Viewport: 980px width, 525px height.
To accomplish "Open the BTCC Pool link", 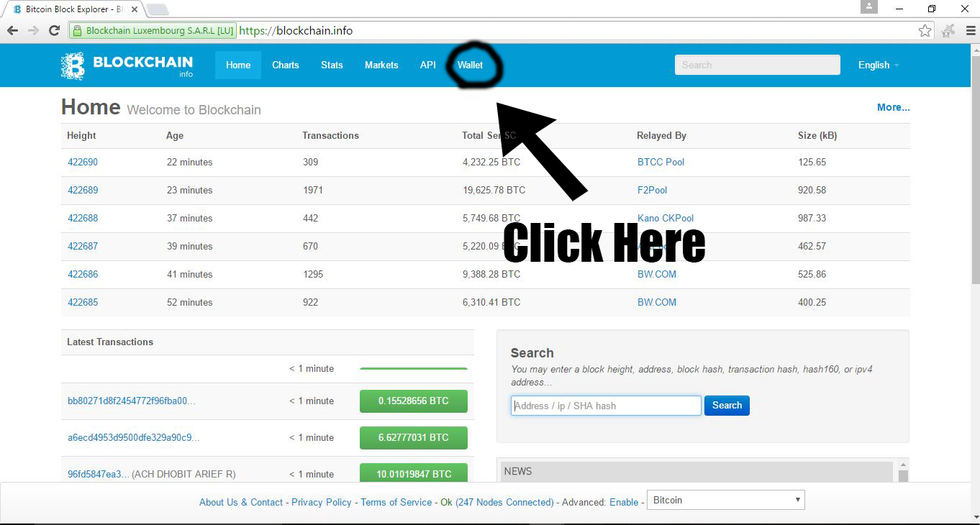I will tap(661, 162).
